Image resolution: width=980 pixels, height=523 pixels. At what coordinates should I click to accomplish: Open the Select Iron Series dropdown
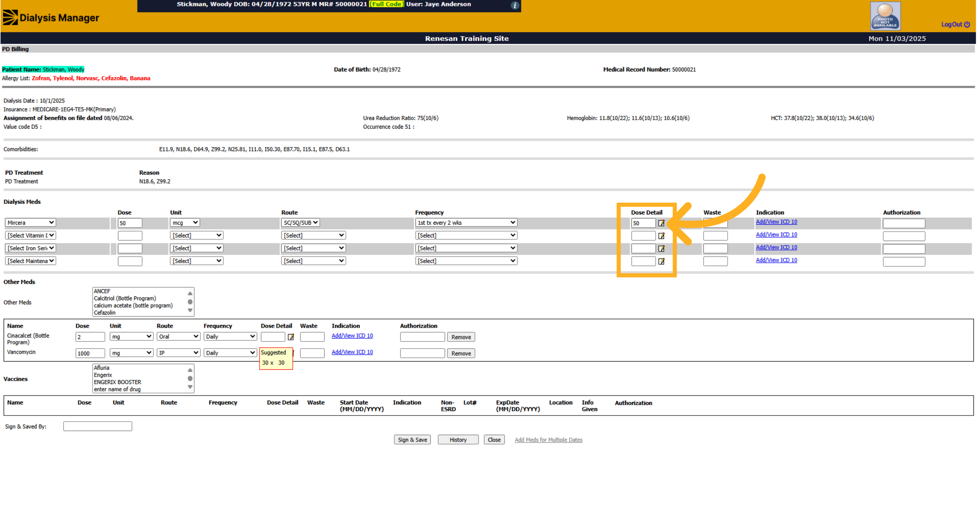tap(31, 248)
